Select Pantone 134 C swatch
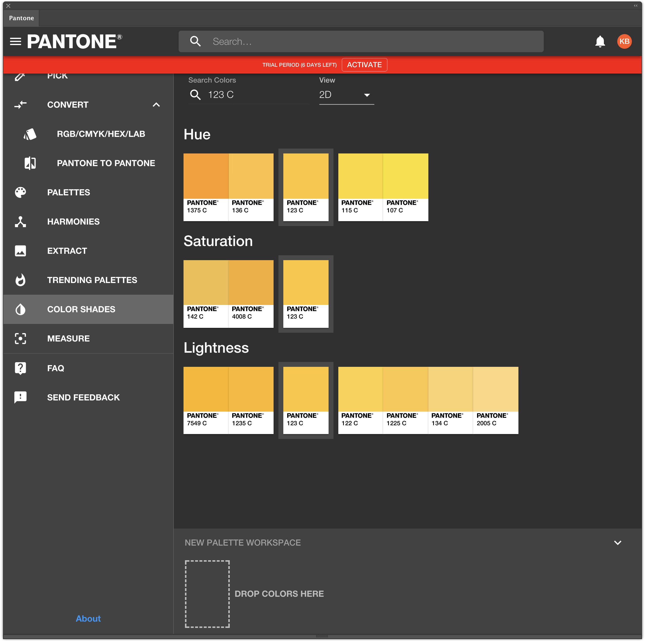Viewport: 645px width, 644px height. [x=451, y=400]
